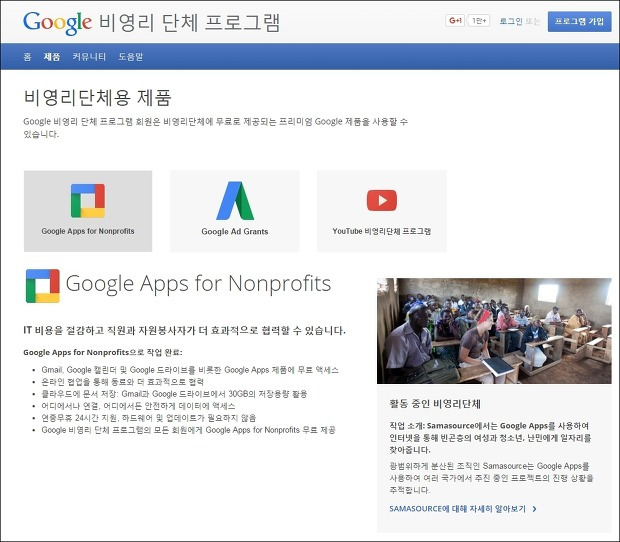Select the Google Apps for Nonprofits card label

[x=88, y=231]
